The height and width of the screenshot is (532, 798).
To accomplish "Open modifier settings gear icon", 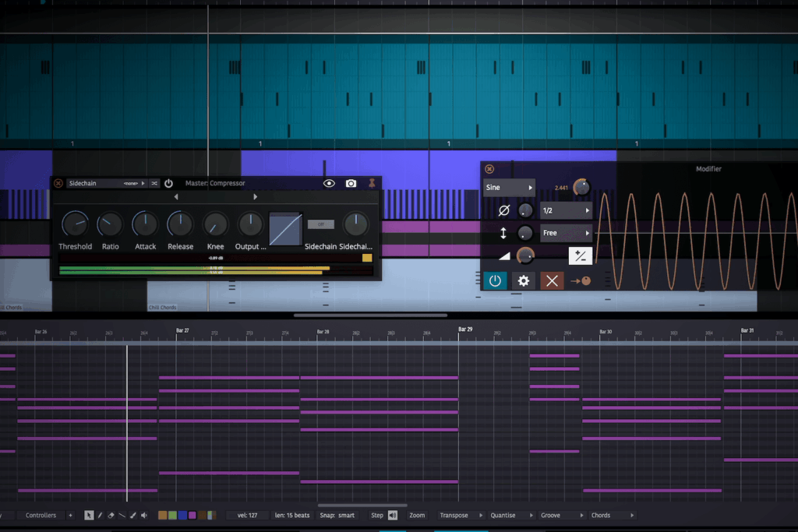I will click(x=524, y=280).
